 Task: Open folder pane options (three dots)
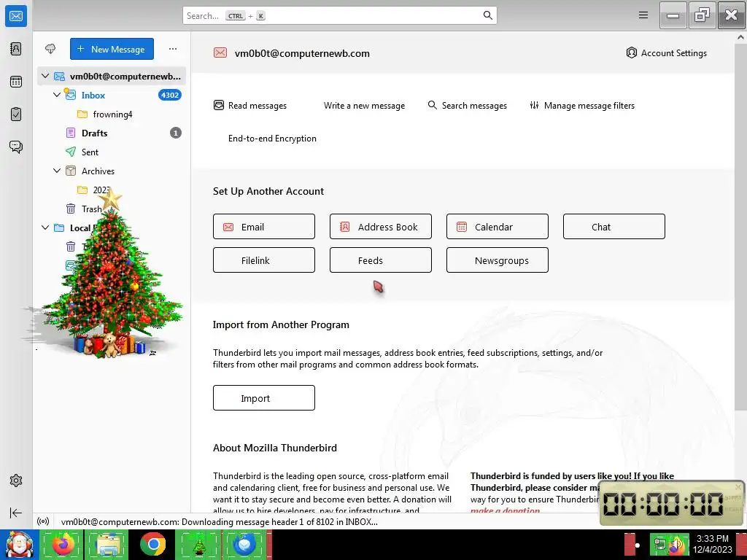coord(173,49)
